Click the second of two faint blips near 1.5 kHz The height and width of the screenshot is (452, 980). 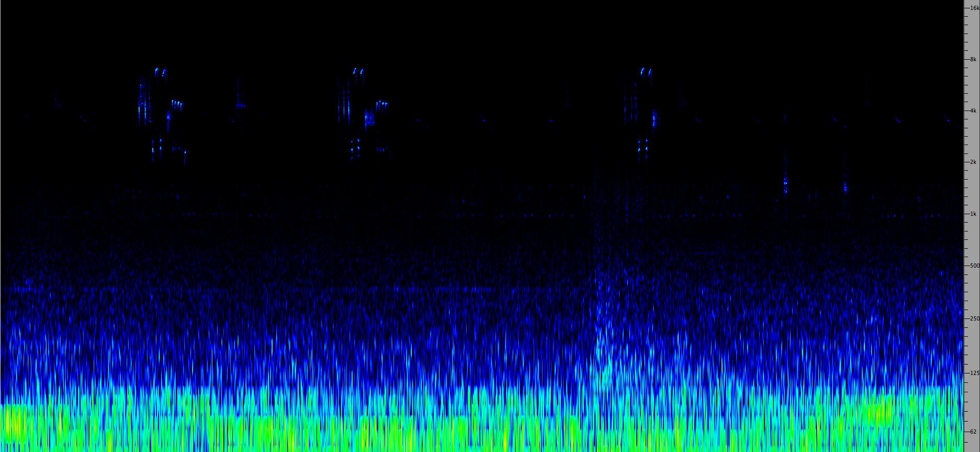pos(845,186)
